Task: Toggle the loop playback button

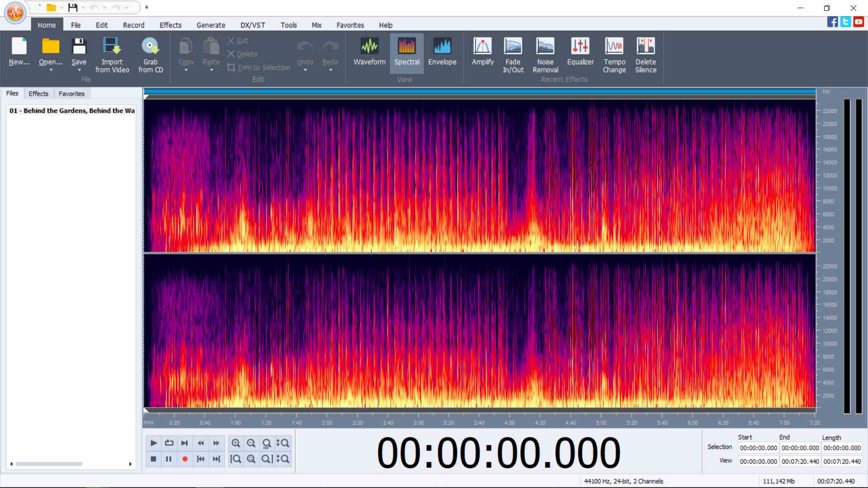Action: tap(169, 443)
